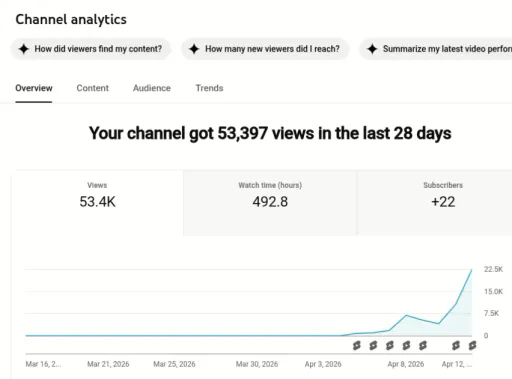
Task: Open the Audience tab
Action: coord(152,88)
